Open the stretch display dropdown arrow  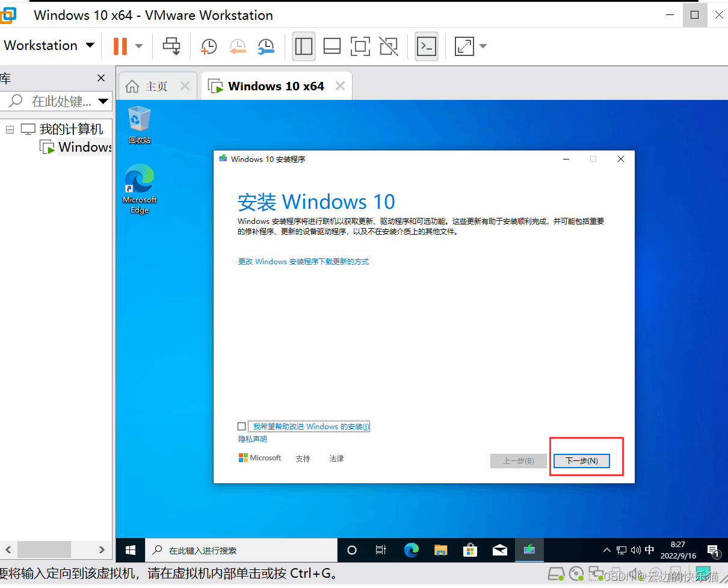483,46
